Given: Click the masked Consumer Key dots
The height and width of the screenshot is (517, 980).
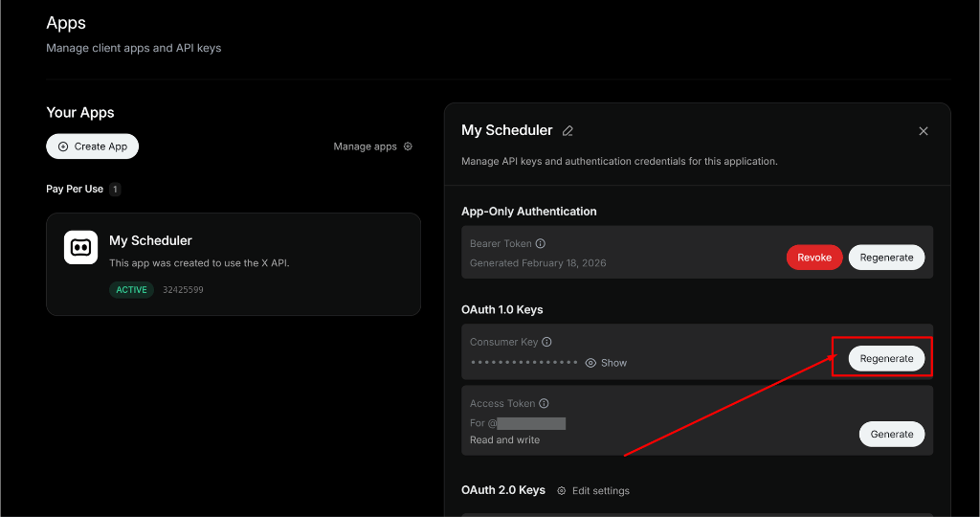Looking at the screenshot, I should pos(523,363).
